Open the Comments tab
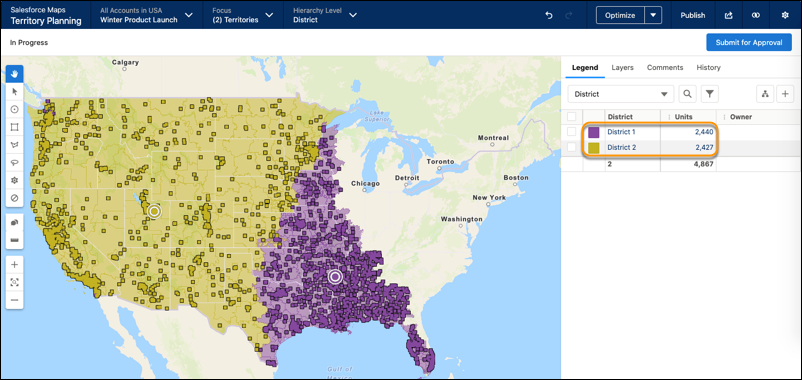 point(665,68)
